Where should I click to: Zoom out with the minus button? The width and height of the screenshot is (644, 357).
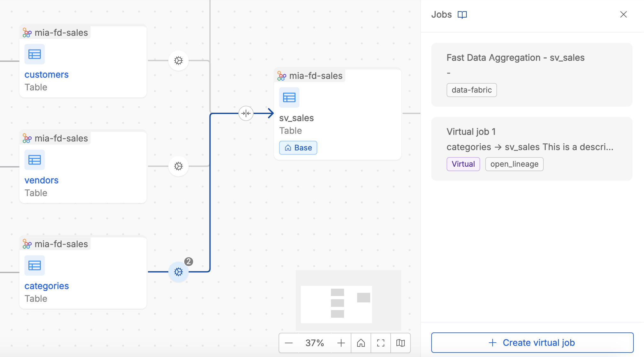[289, 343]
